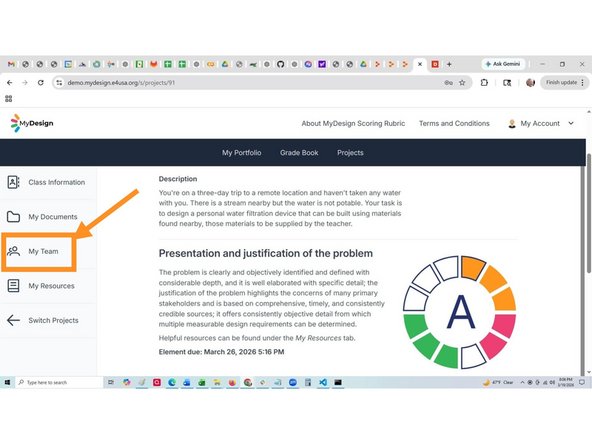The height and width of the screenshot is (444, 592).
Task: Open the Chrome three-dot menu
Action: 583,82
